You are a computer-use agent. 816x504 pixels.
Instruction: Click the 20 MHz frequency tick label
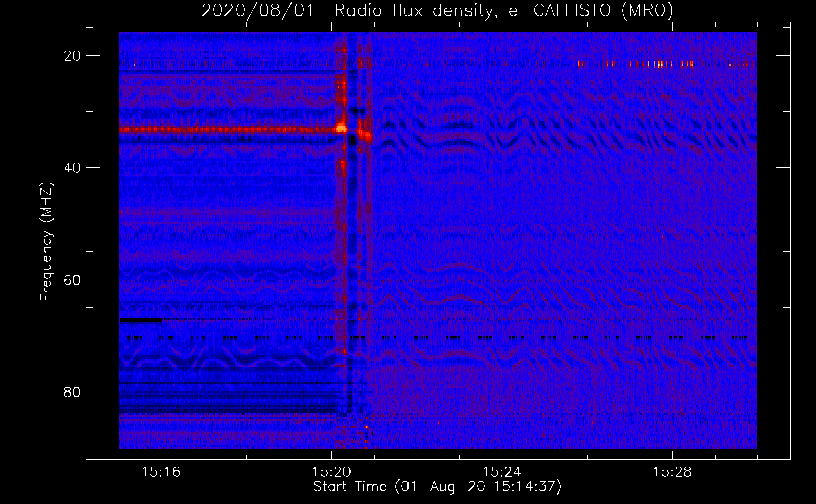pos(72,56)
